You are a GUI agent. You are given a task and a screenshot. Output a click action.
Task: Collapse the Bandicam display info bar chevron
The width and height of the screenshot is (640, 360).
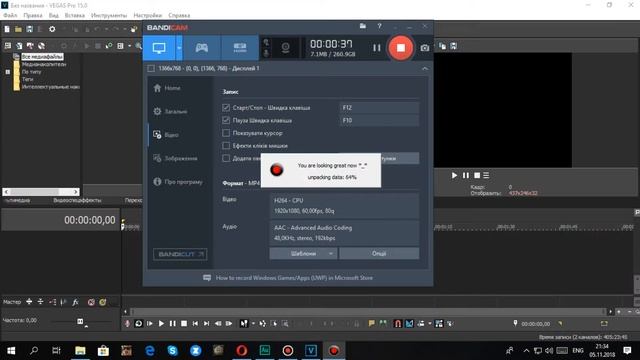[x=424, y=69]
